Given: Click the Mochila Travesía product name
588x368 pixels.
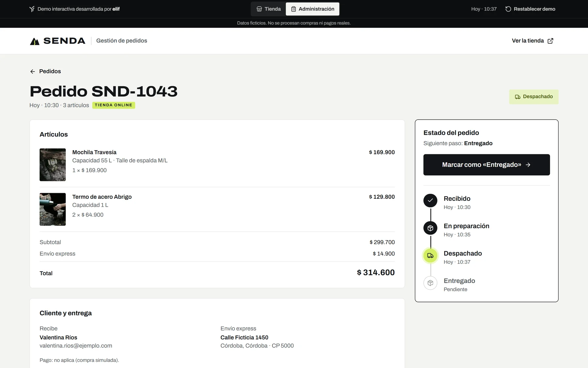Looking at the screenshot, I should click(x=94, y=152).
